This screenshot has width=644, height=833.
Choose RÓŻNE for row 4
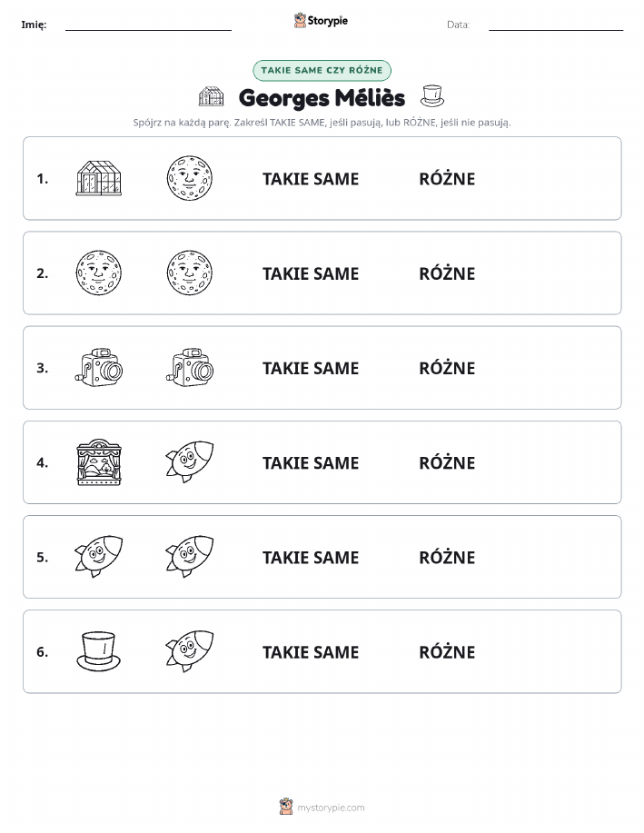[447, 462]
